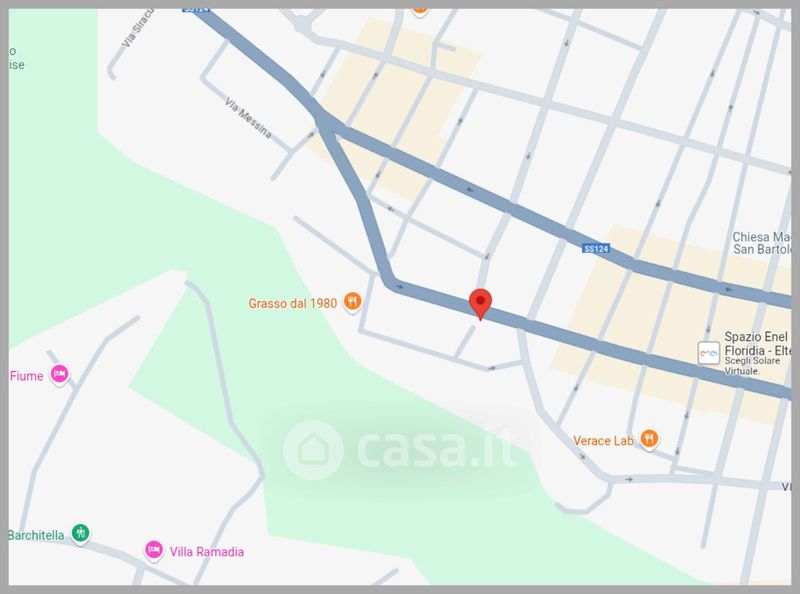The height and width of the screenshot is (594, 800).
Task: Select the Chiesa Madre San Bartolomeo label
Action: [762, 243]
